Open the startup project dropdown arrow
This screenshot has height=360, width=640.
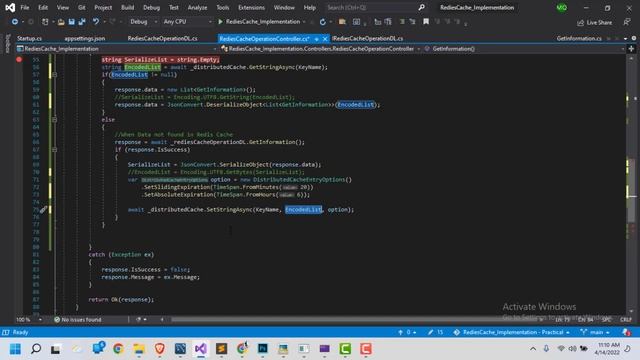click(304, 22)
